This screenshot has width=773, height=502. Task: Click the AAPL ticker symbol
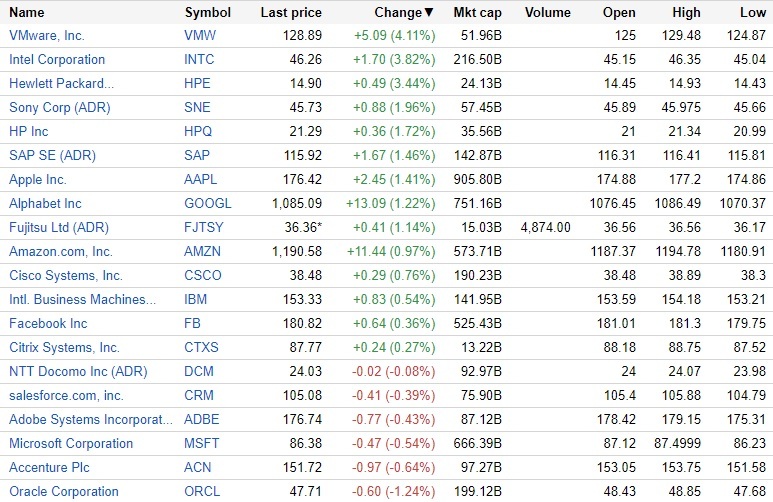[200, 179]
